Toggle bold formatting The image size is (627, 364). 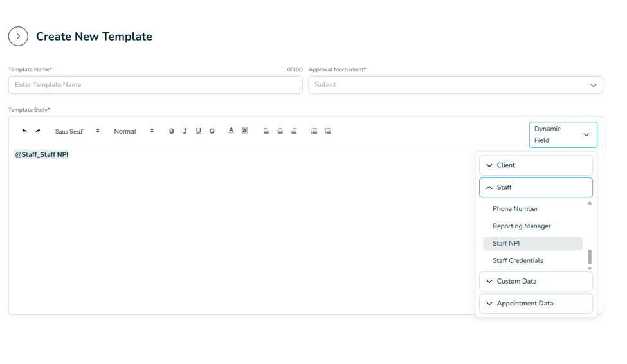click(171, 131)
